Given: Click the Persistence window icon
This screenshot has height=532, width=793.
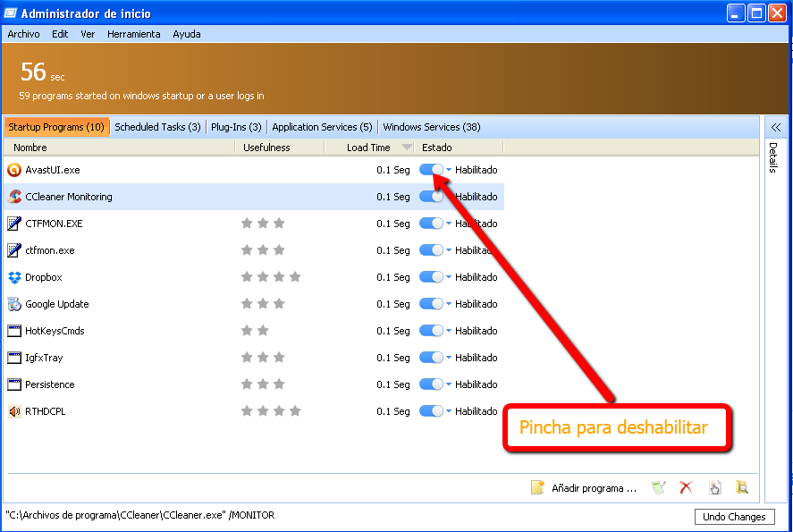Looking at the screenshot, I should click(14, 384).
